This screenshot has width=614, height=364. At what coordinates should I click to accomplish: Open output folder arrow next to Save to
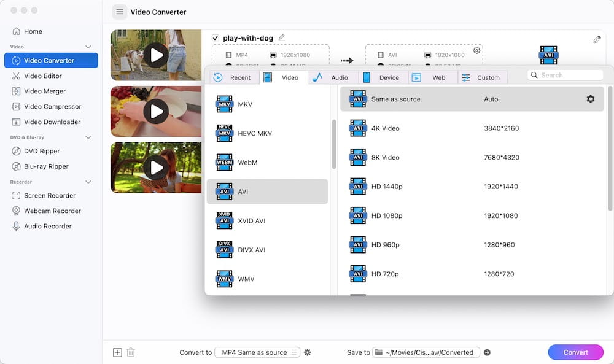click(x=487, y=352)
